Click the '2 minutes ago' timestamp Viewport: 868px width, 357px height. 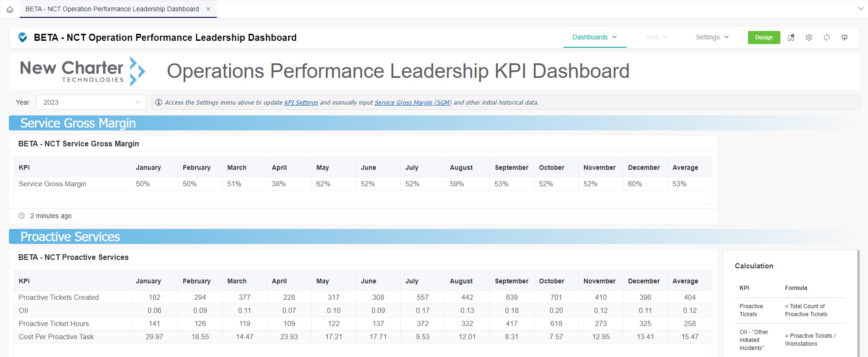[x=51, y=216]
